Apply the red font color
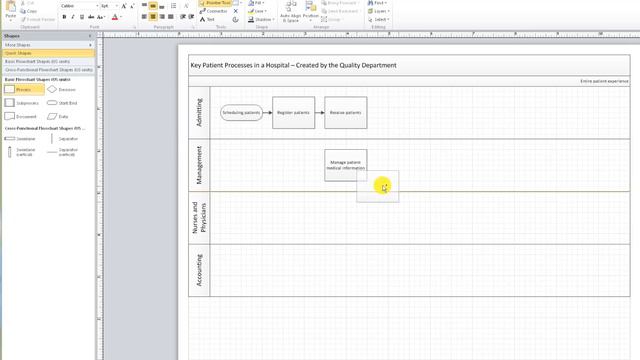This screenshot has height=360, width=640. point(115,17)
